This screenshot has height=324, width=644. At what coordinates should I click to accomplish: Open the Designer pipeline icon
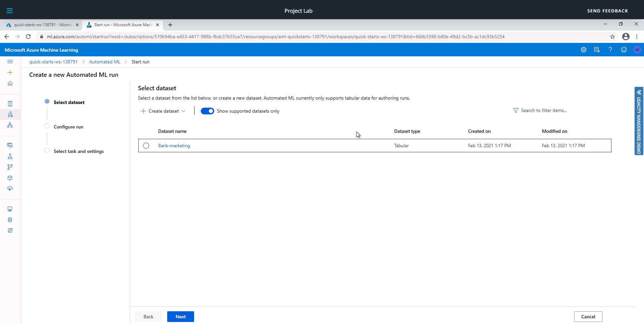pos(10,125)
